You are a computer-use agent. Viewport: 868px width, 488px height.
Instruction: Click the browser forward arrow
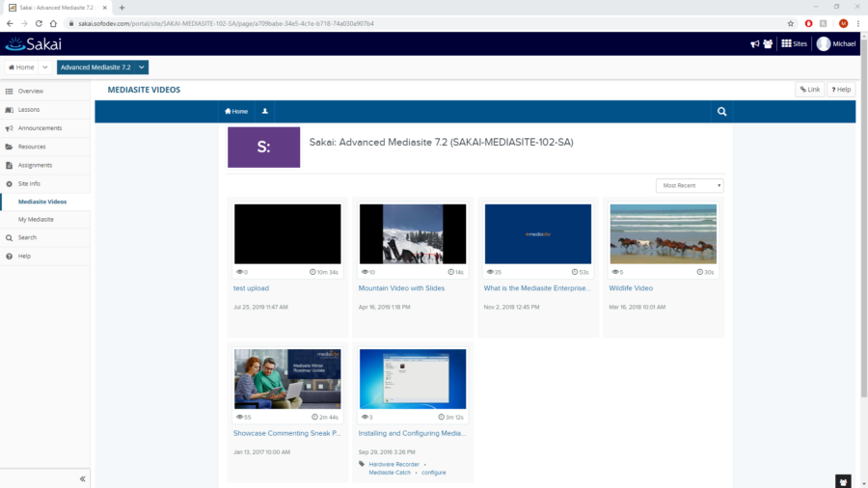coord(24,23)
